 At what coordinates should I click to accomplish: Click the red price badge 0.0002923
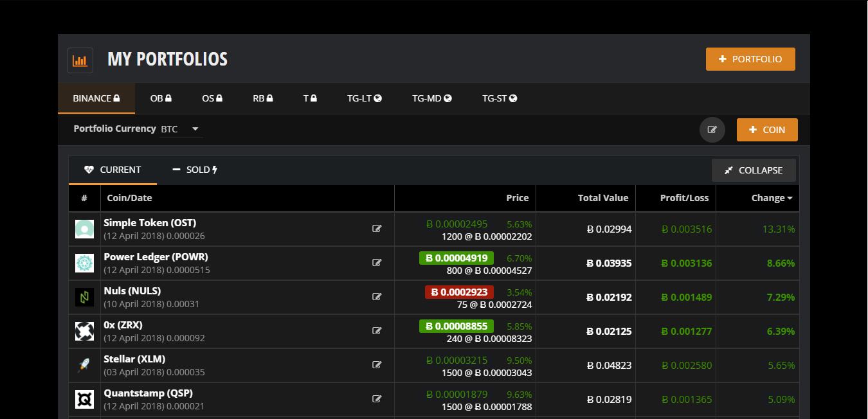tap(459, 292)
